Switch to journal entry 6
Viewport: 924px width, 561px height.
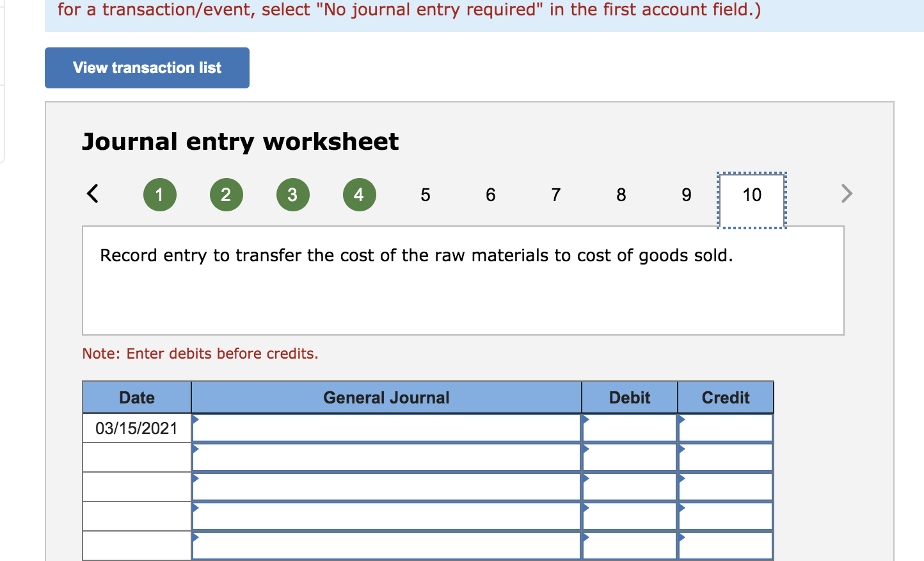pos(491,195)
